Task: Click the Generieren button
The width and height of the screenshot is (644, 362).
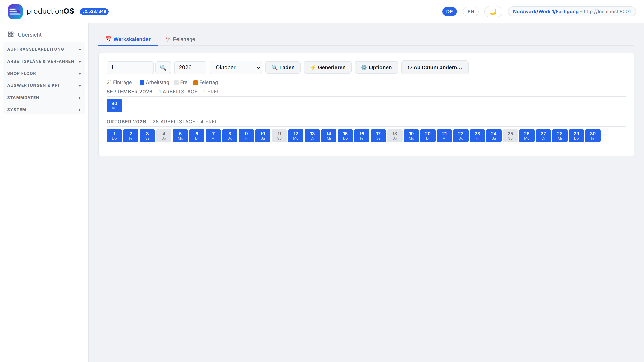Action: (x=328, y=67)
